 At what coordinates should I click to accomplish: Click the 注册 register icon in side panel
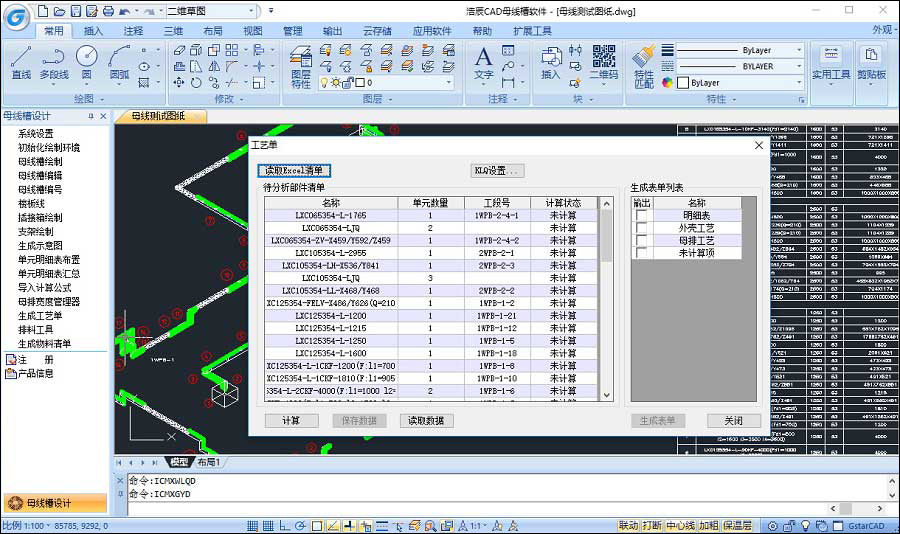(11, 359)
